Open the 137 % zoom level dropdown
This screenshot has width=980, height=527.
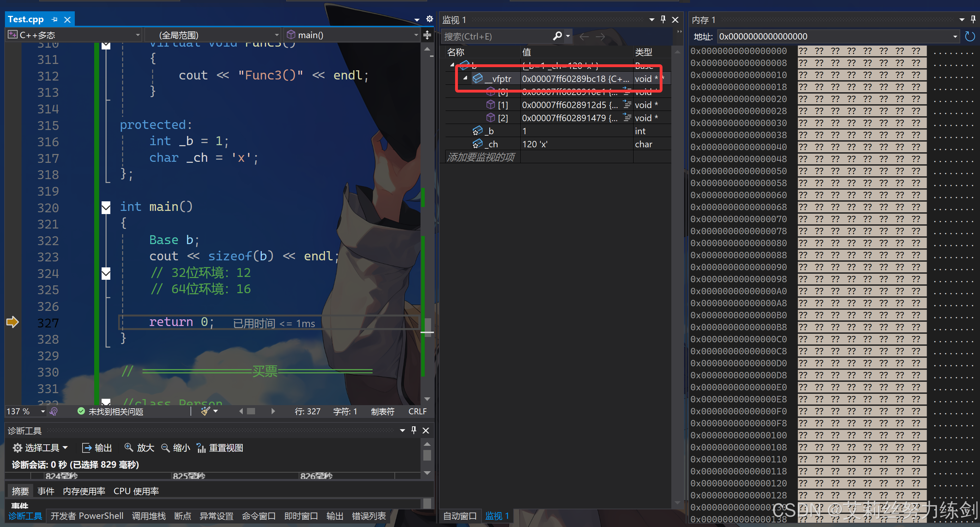(43, 411)
